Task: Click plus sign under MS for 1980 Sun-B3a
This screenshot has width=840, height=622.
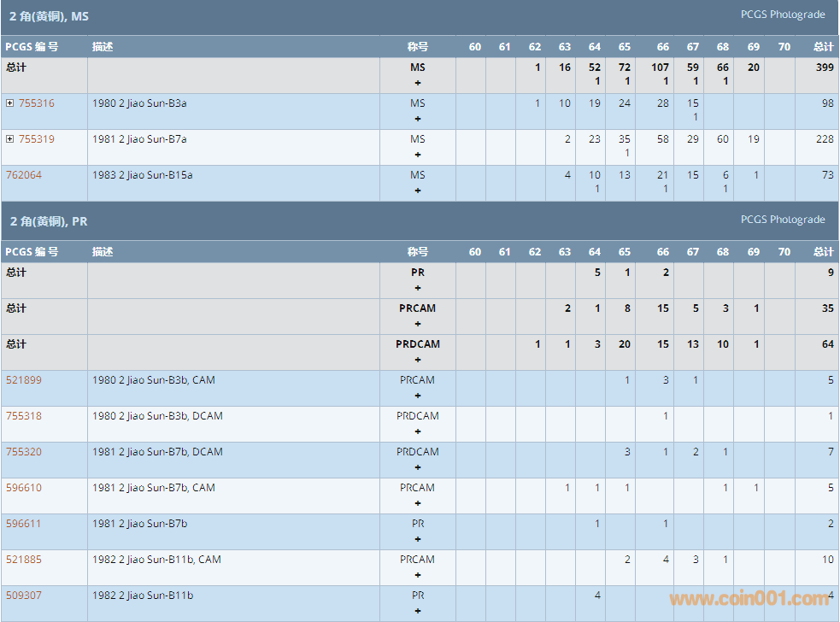Action: point(418,119)
